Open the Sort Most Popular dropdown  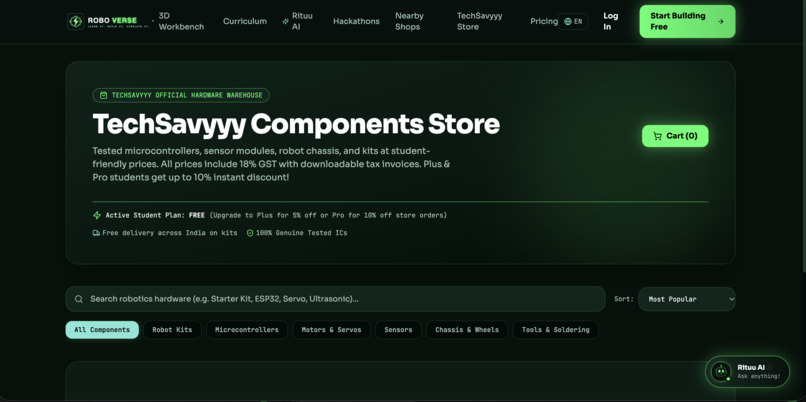click(687, 299)
